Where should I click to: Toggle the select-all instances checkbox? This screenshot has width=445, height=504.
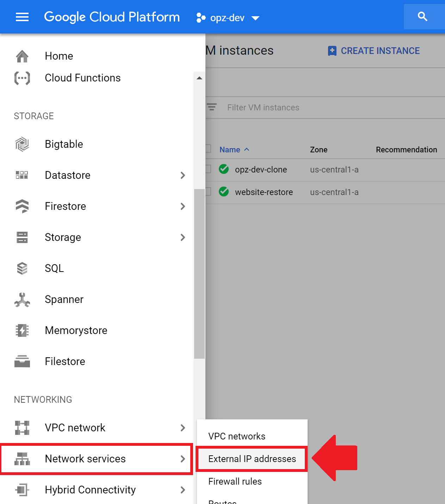pyautogui.click(x=208, y=149)
